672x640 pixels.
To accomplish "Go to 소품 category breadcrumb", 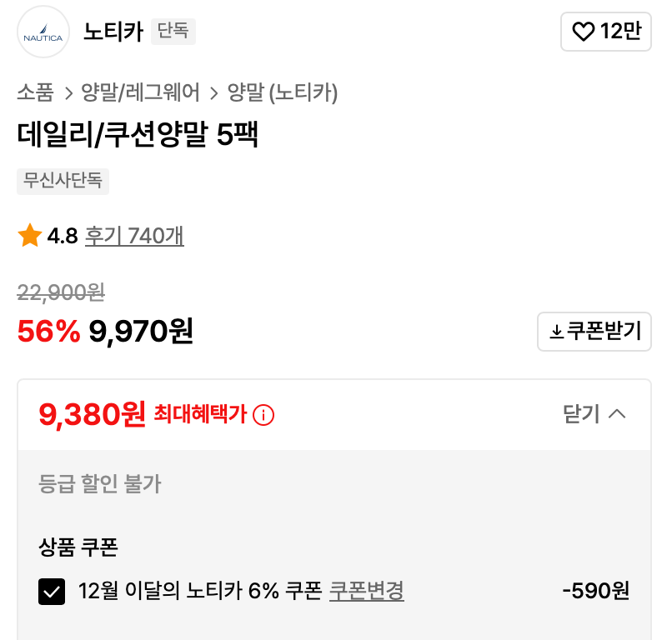I will [x=35, y=93].
